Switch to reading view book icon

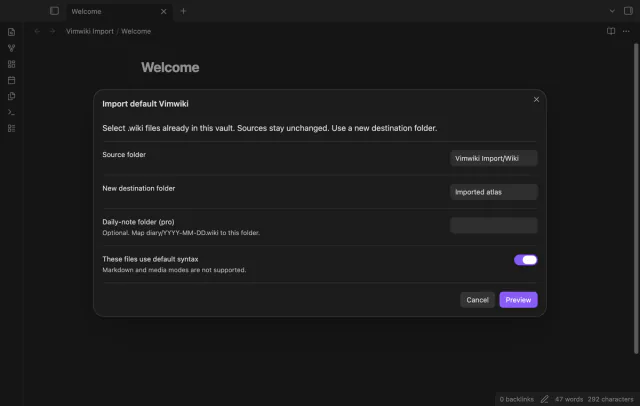pos(611,31)
